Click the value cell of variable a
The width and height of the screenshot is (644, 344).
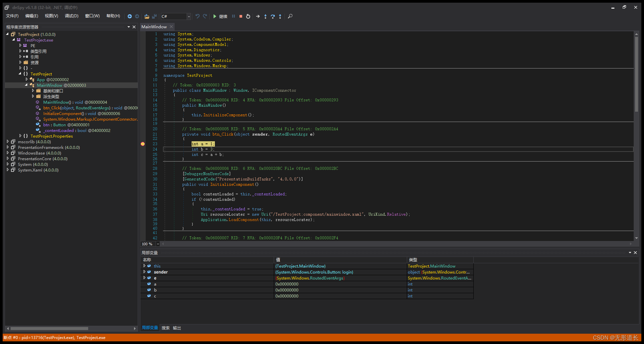(340, 284)
